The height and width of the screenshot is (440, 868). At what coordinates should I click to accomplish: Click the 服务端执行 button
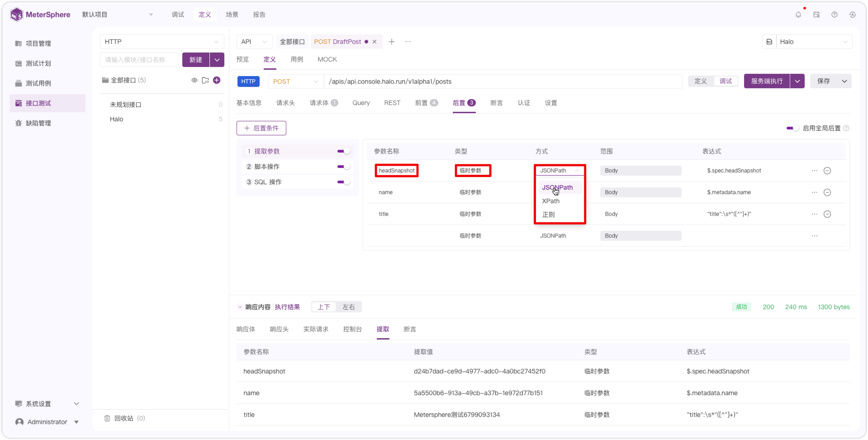point(767,81)
